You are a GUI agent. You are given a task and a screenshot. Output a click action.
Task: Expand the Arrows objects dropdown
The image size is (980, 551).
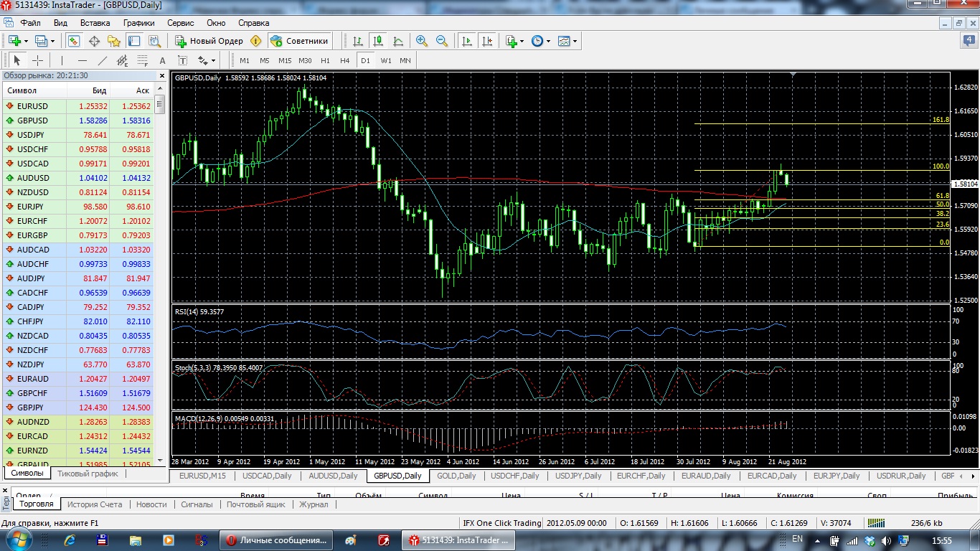pyautogui.click(x=213, y=60)
